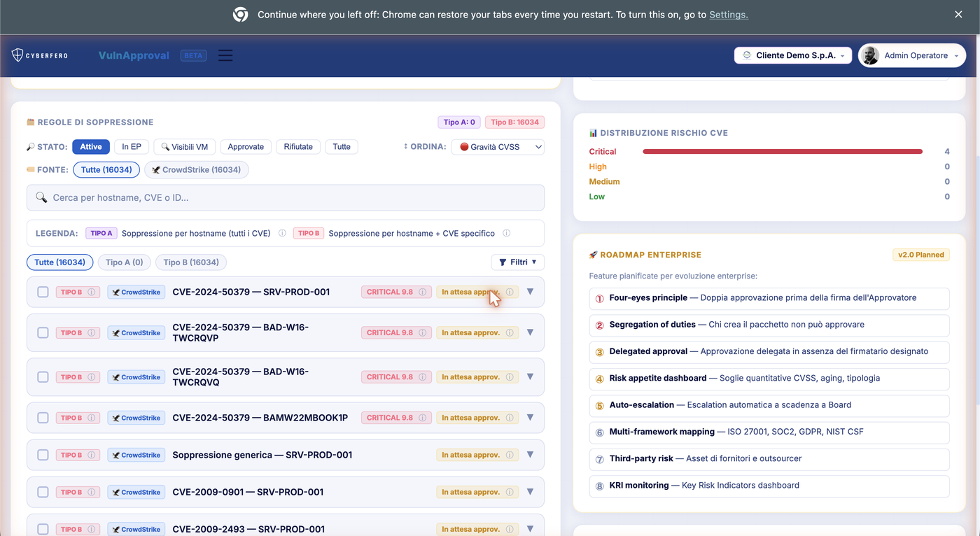Click the TIPO A purple legend tag
The width and height of the screenshot is (980, 536).
101,233
